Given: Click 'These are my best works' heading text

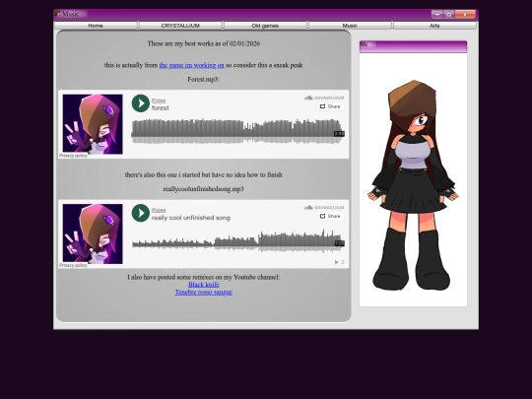Looking at the screenshot, I should click(x=204, y=43).
